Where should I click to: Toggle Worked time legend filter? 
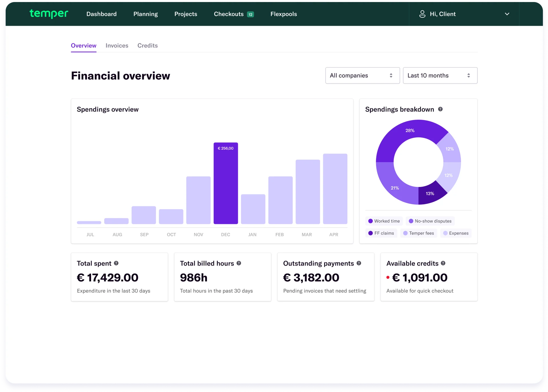coord(384,221)
